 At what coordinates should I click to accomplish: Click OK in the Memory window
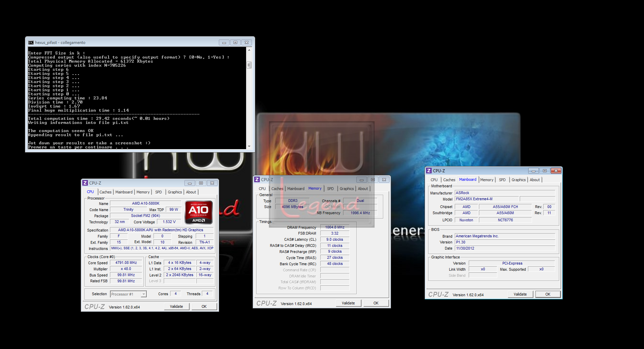[x=376, y=303]
